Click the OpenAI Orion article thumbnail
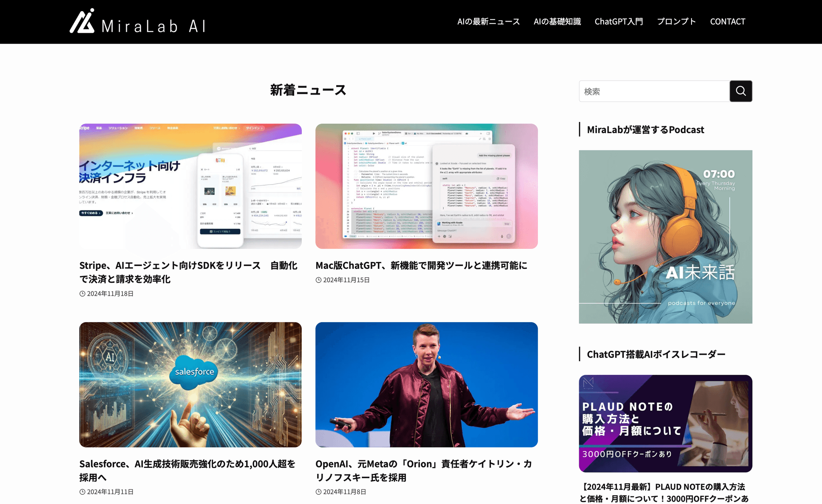This screenshot has height=504, width=822. (x=427, y=385)
